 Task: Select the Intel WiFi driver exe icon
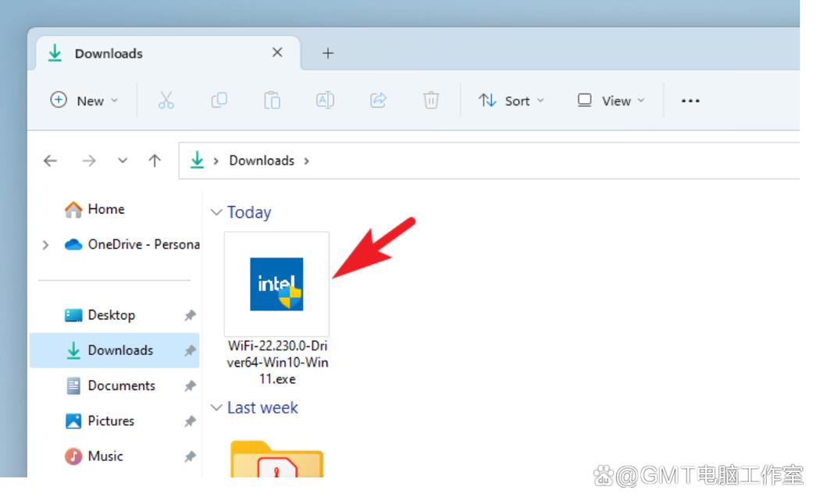(276, 284)
